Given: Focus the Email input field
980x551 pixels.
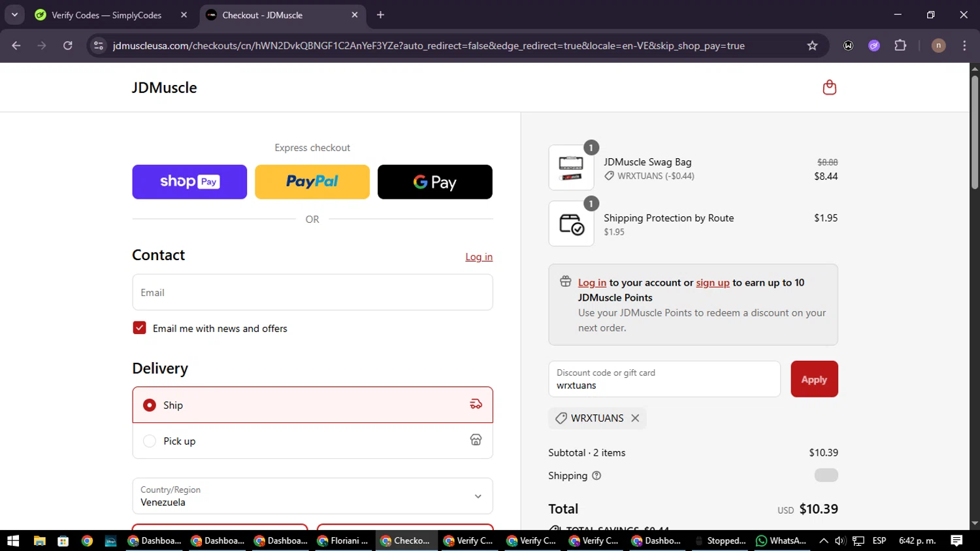Looking at the screenshot, I should point(312,292).
